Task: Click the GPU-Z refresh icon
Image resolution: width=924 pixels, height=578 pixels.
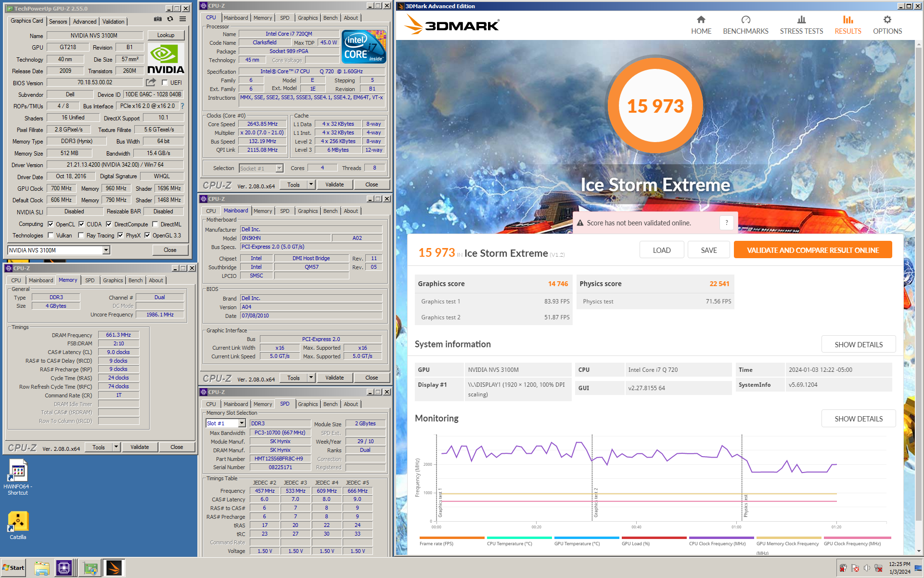Action: (170, 19)
